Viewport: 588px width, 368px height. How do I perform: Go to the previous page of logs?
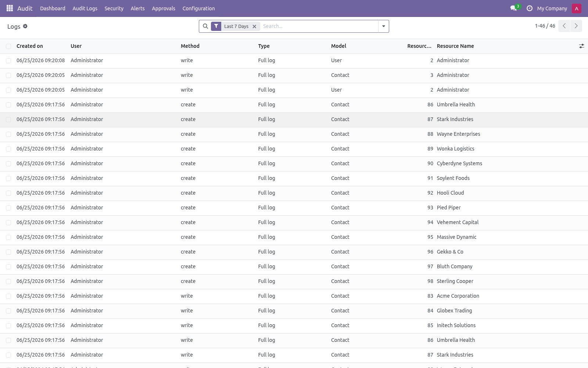tap(564, 26)
